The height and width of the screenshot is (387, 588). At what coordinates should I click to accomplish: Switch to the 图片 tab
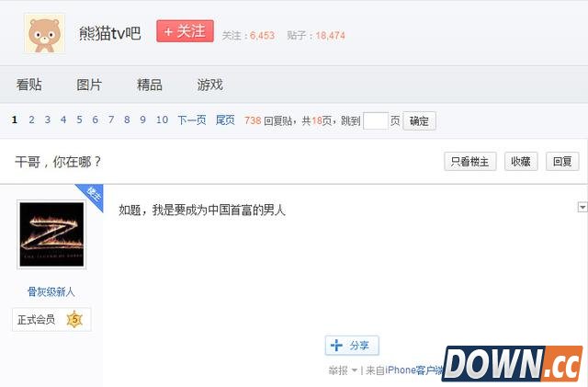pyautogui.click(x=89, y=85)
